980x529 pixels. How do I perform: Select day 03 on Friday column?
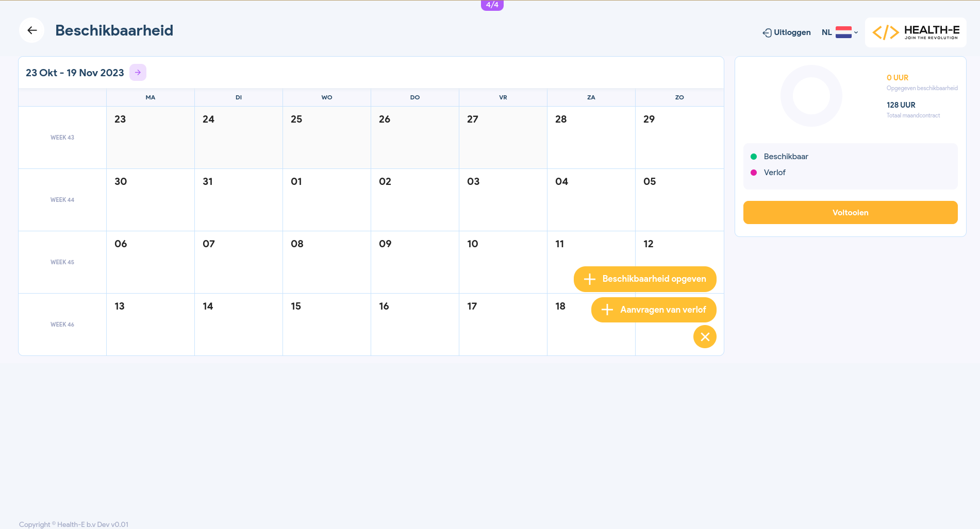point(503,199)
